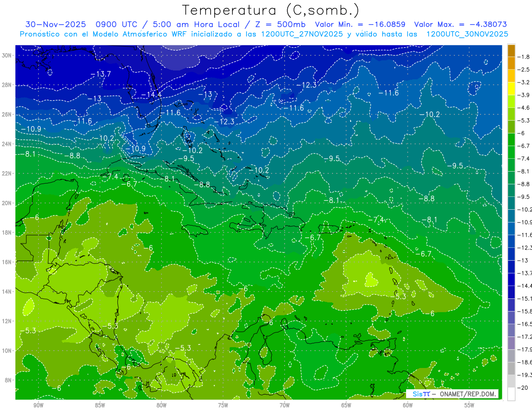Click the '1200UTC_30NOV2025' valid-until text
Screen dimensions: 532x411
[467, 34]
